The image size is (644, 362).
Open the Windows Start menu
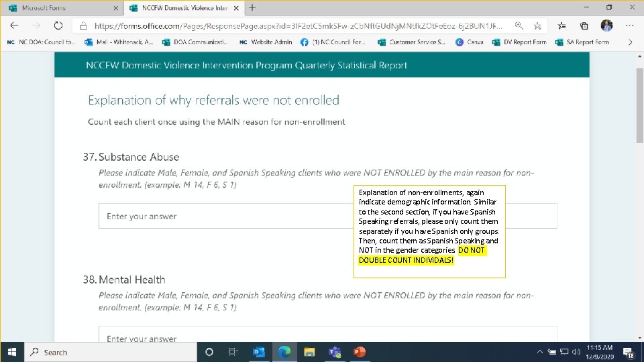(x=12, y=352)
